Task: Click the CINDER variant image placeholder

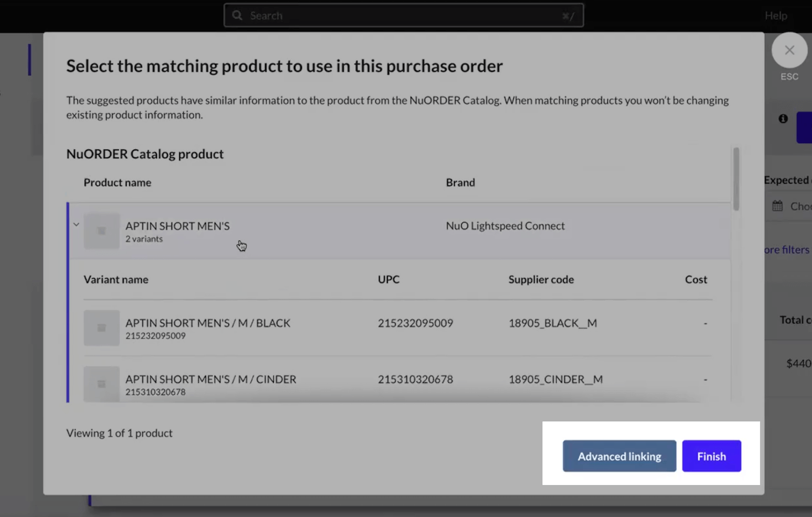Action: pos(101,384)
